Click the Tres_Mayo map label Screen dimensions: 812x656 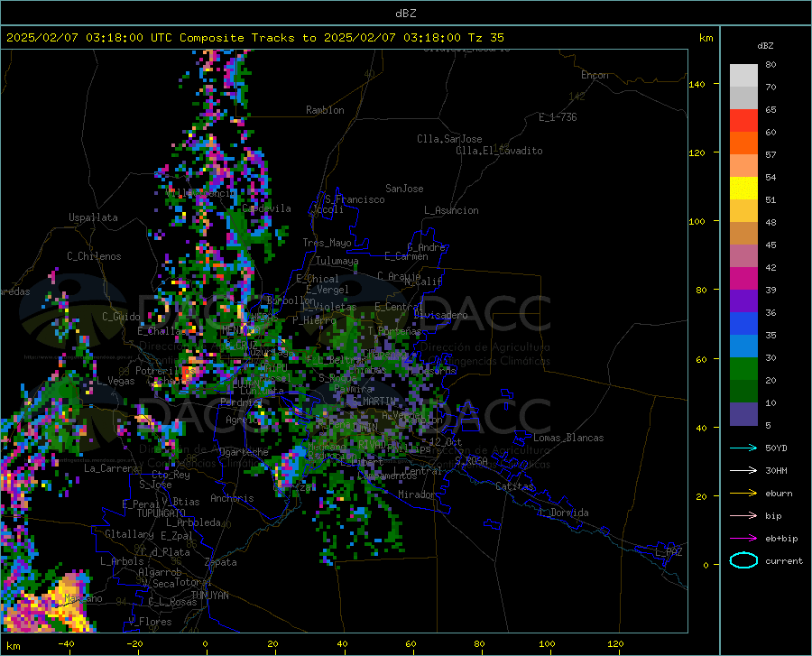tap(327, 243)
